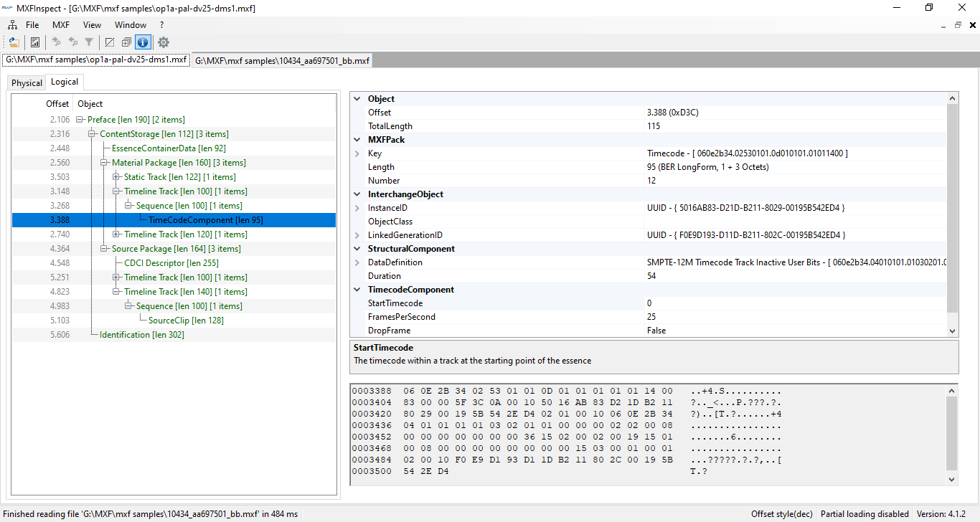Viewport: 980px width, 522px height.
Task: Expand the LinkedGenerationID property
Action: pos(357,235)
